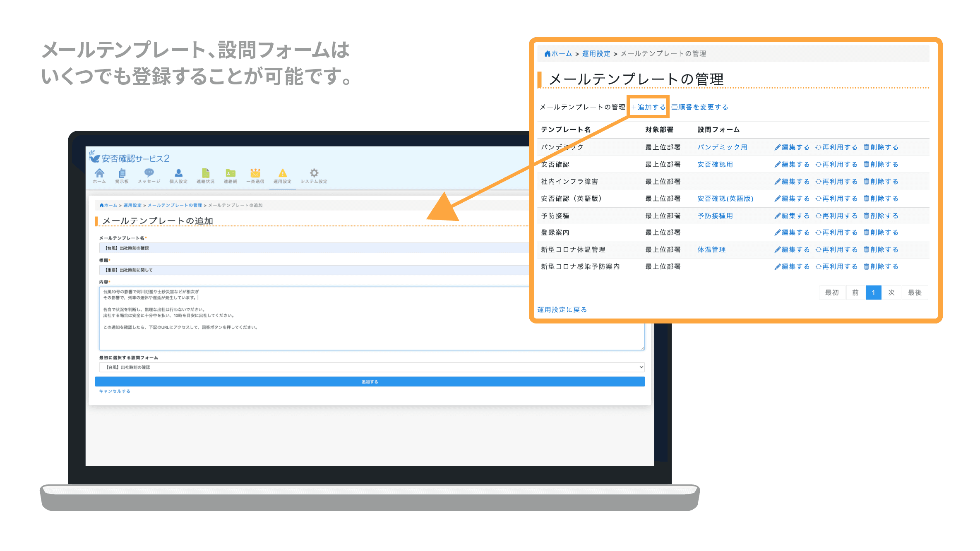Image resolution: width=980 pixels, height=551 pixels.
Task: Select page 1 in the pagination
Action: [873, 292]
